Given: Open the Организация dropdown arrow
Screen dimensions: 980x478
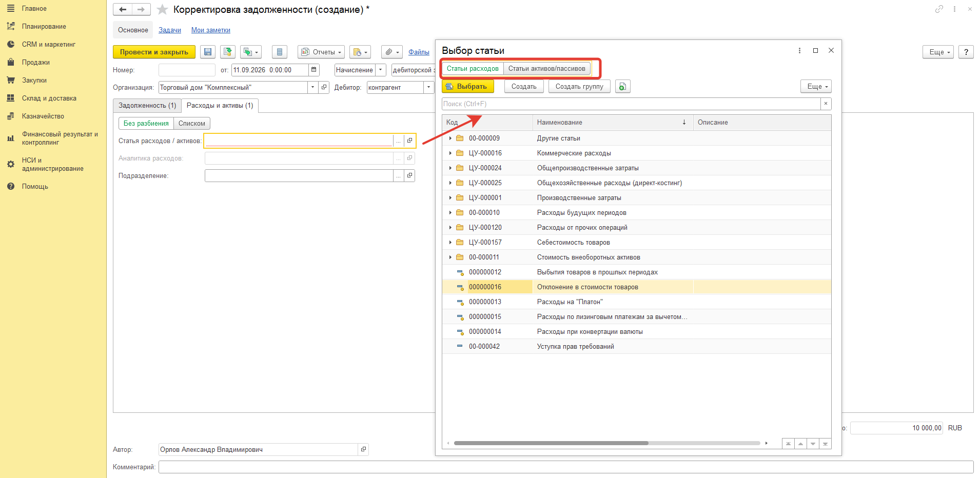Looking at the screenshot, I should point(312,87).
